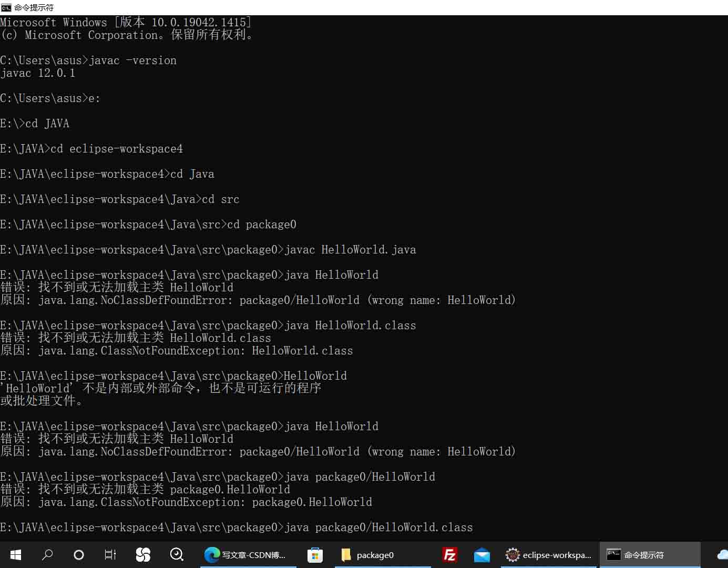This screenshot has width=728, height=568.
Task: Click the '找不到或无法加载主类 HelloWorld.class' line
Action: tap(136, 338)
